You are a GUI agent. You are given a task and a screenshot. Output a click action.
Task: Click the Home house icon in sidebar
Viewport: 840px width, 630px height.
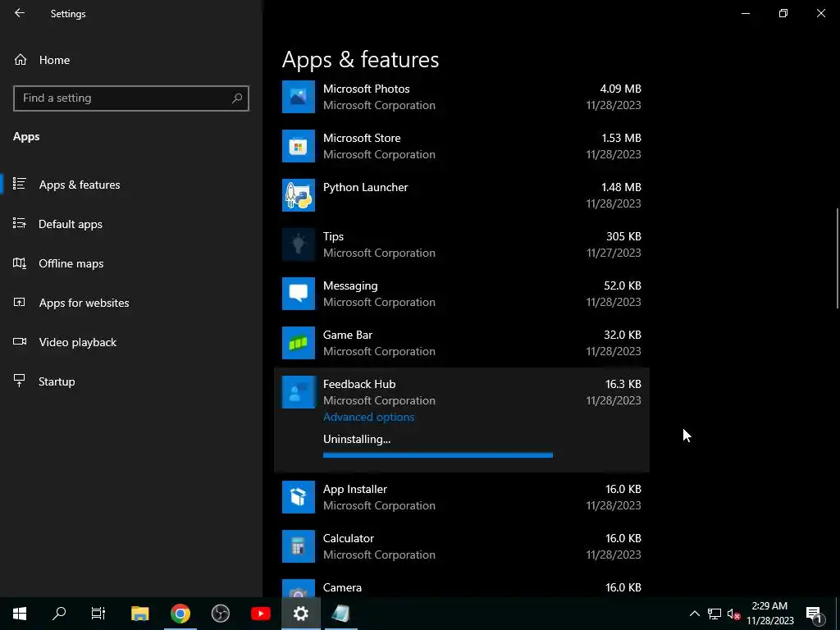coord(21,60)
